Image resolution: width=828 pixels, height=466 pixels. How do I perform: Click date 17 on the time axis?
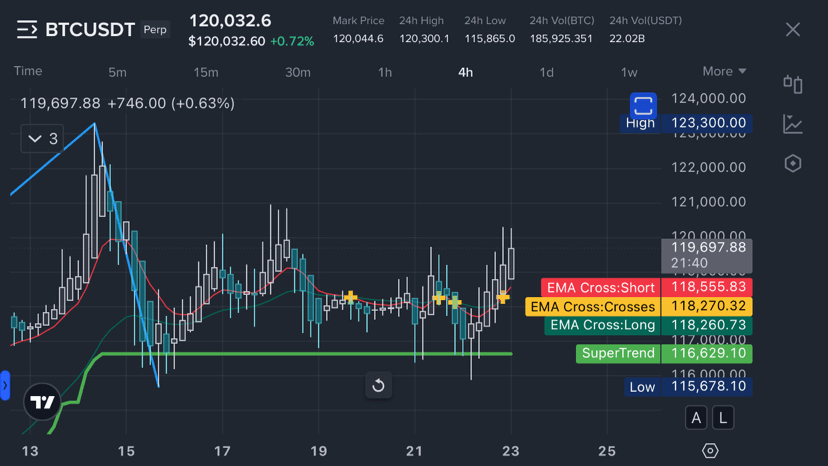[222, 451]
